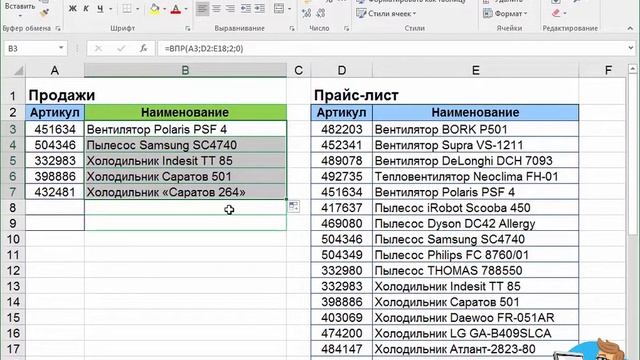
Task: Select row 8 header
Action: coord(13,207)
